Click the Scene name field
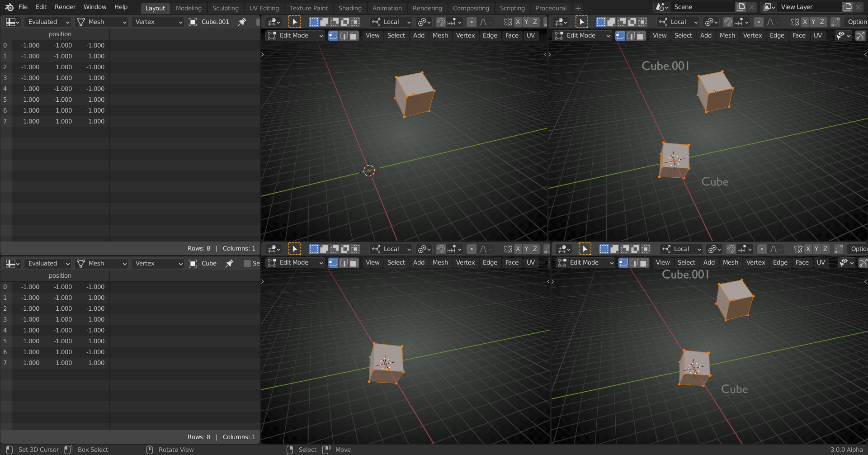Screen dimensions: 868x455 click(703, 7)
